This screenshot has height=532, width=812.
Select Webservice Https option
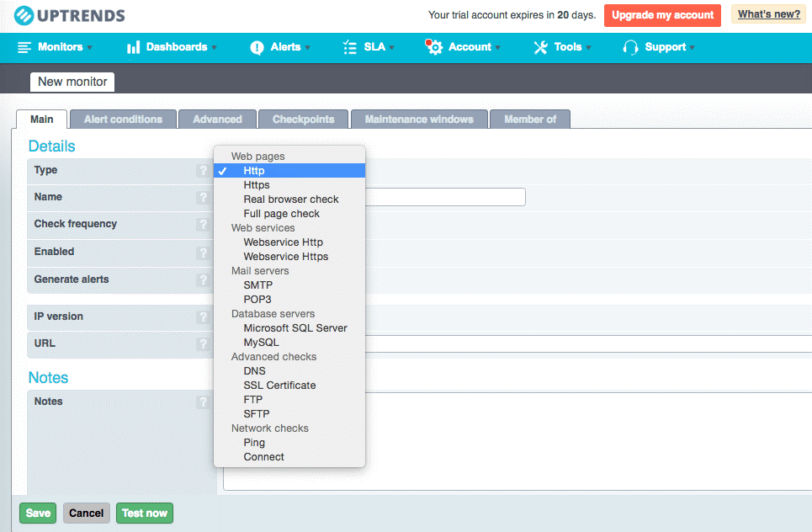pyautogui.click(x=289, y=257)
